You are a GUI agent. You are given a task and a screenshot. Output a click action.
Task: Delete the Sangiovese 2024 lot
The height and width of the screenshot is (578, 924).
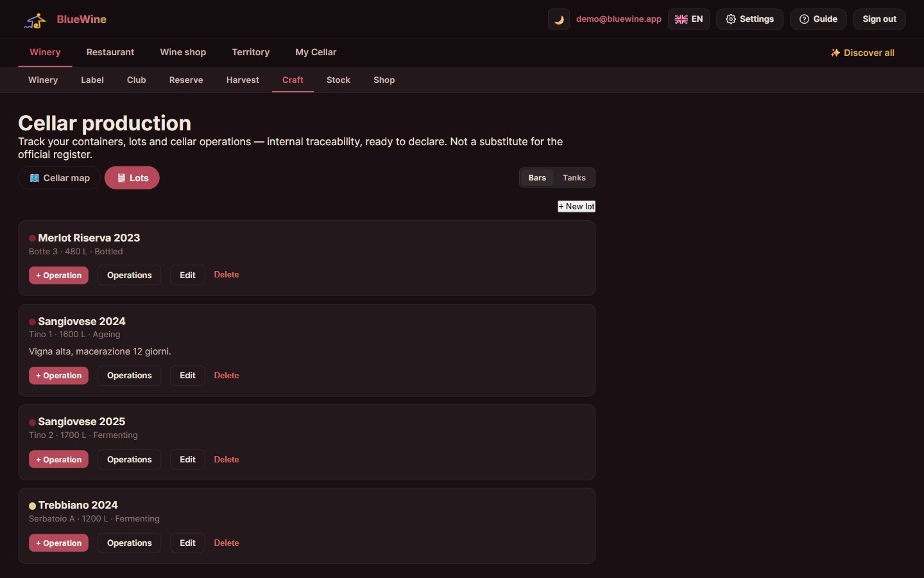click(x=227, y=375)
